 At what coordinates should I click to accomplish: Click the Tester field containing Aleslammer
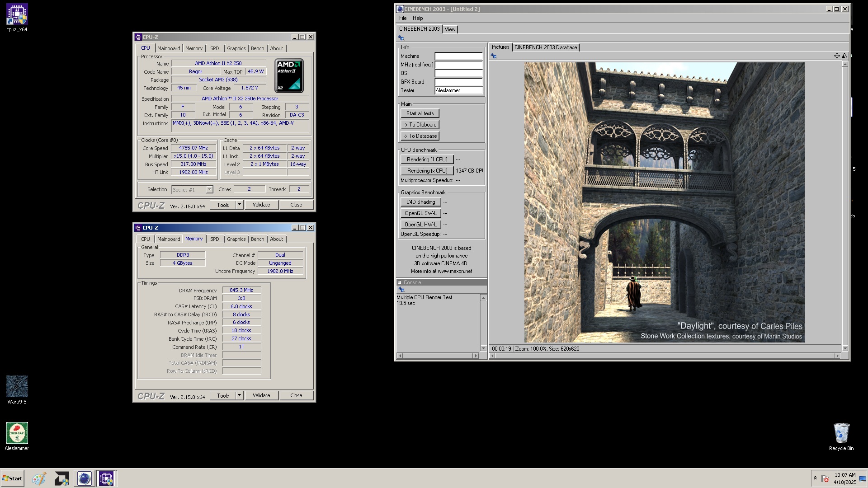click(x=458, y=90)
